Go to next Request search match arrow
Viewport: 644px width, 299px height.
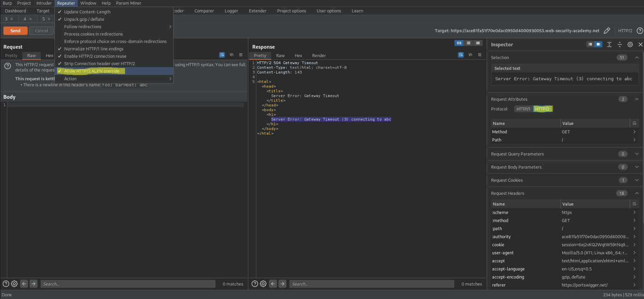pos(34,284)
